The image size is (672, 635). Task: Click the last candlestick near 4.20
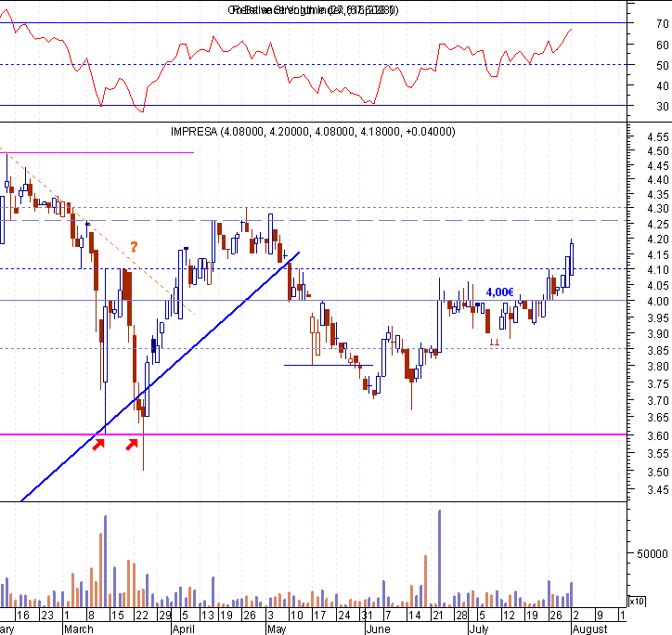572,257
